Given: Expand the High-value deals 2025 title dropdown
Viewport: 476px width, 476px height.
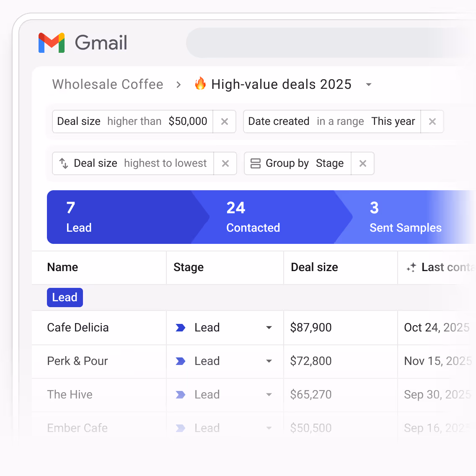Looking at the screenshot, I should point(368,84).
